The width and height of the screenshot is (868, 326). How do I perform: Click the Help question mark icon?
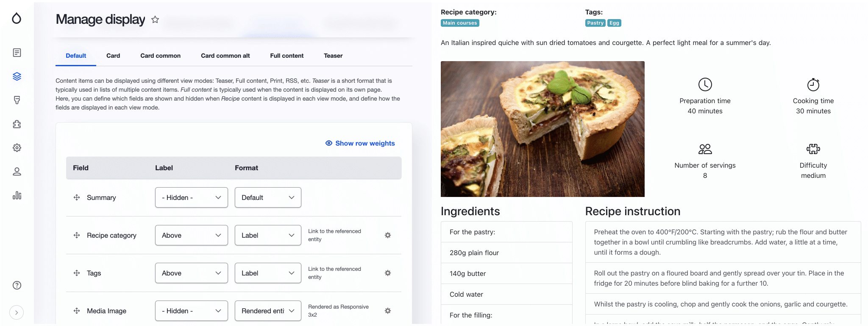point(17,285)
